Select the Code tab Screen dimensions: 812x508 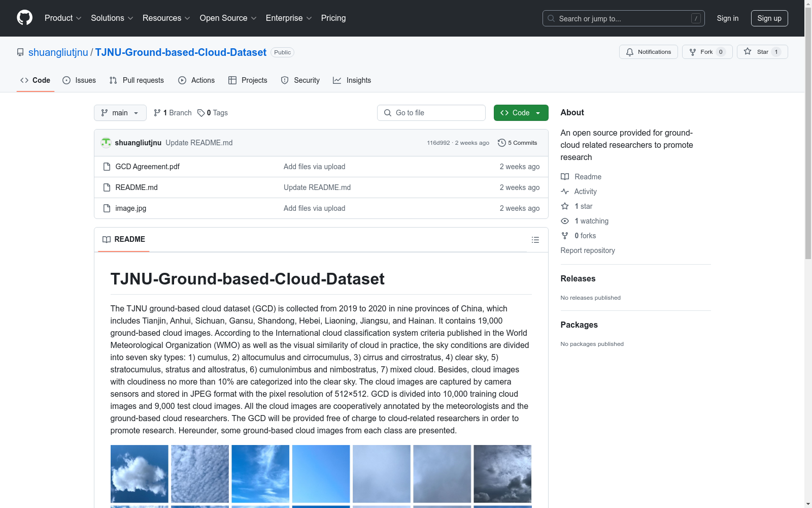click(36, 80)
